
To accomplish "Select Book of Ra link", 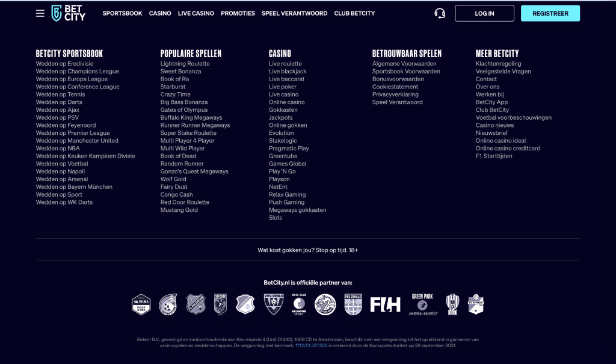I will pos(174,79).
